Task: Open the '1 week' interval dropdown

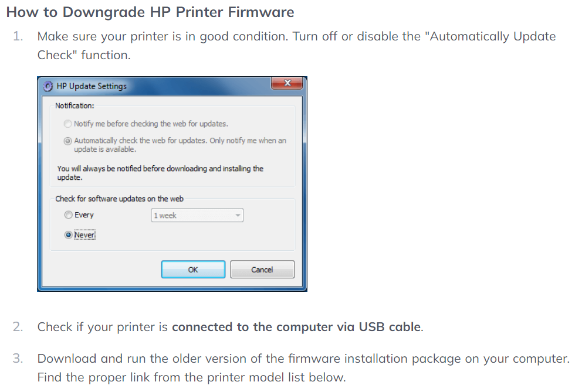Action: (197, 216)
